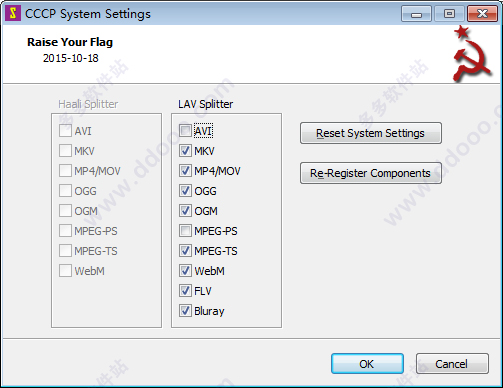Click the CCCP title bar app icon
Screen dimensions: 503x388
pos(13,13)
